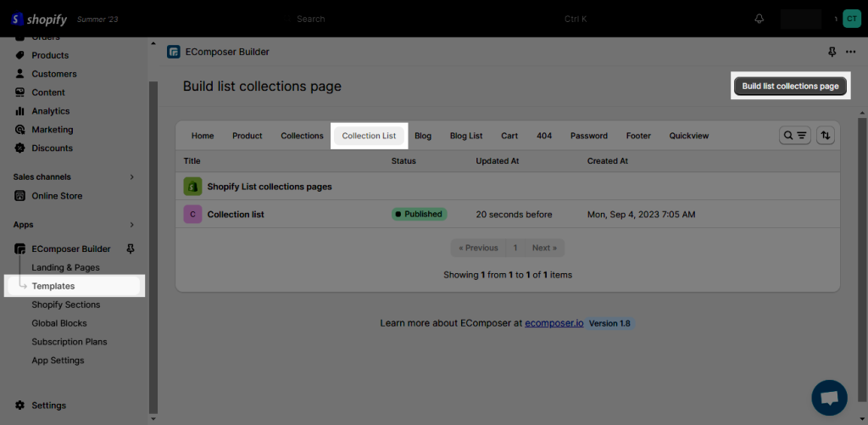Open Shopify Sections in sidebar
The image size is (868, 425).
66,305
